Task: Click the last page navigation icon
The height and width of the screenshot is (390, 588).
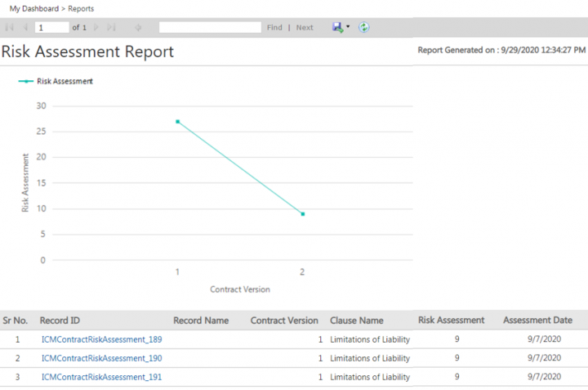Action: pos(112,28)
